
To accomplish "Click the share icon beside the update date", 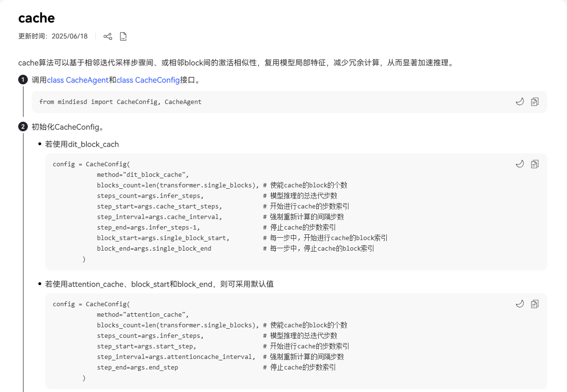I will (x=108, y=36).
